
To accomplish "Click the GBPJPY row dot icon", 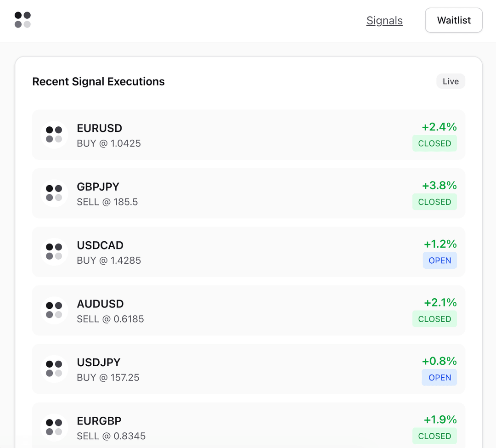I will (x=54, y=193).
